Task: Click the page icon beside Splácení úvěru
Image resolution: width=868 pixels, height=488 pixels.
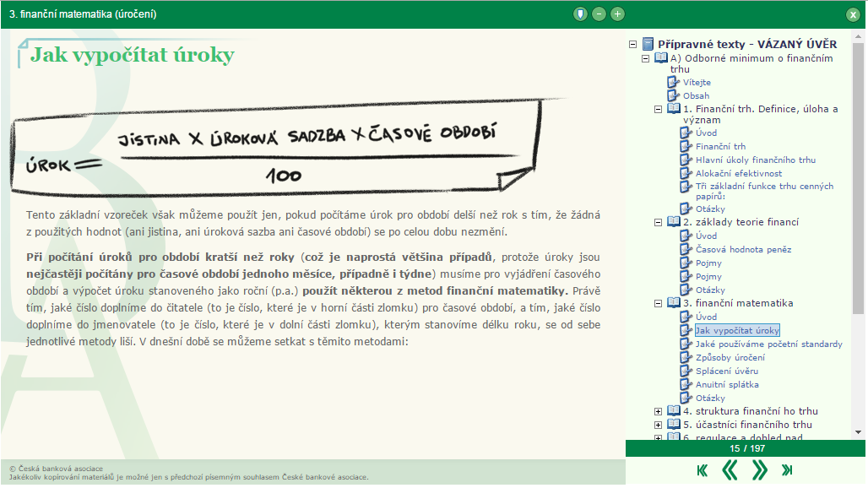Action: (x=686, y=371)
